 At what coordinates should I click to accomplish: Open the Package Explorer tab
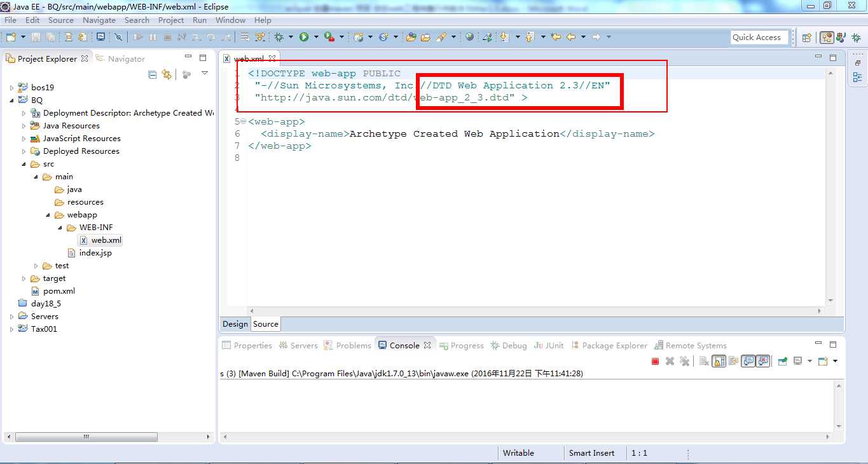609,345
